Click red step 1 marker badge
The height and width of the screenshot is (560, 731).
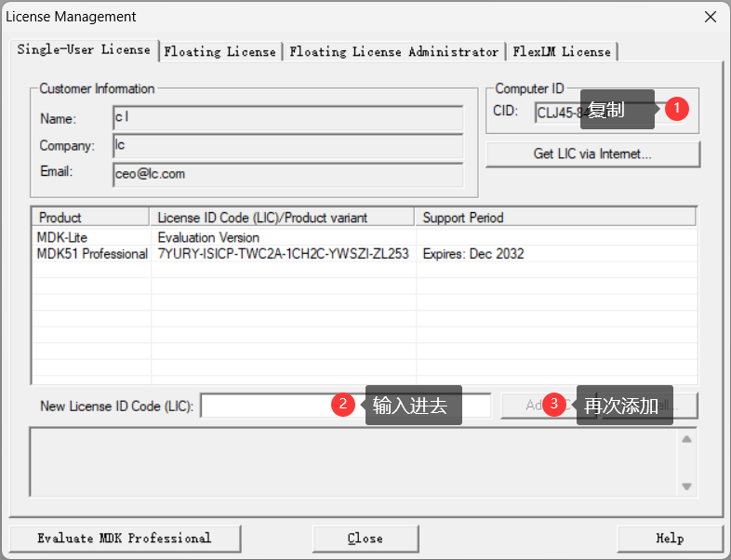[x=678, y=109]
